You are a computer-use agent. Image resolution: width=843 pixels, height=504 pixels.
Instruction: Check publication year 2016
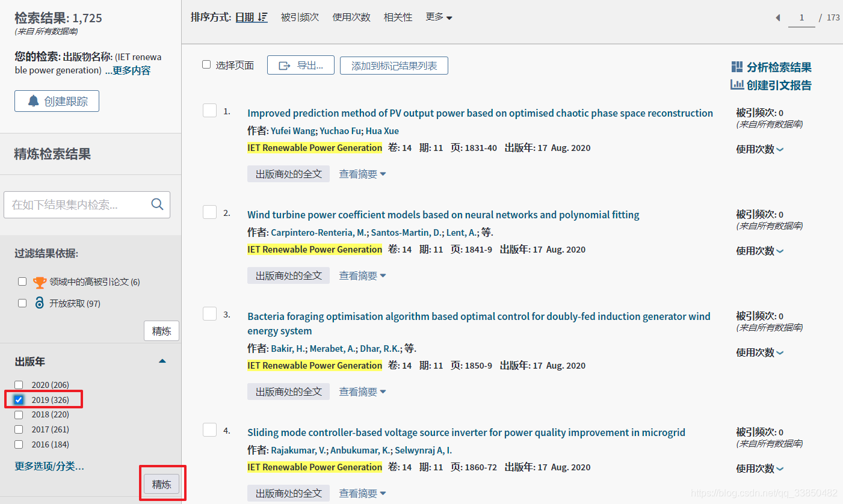(19, 444)
